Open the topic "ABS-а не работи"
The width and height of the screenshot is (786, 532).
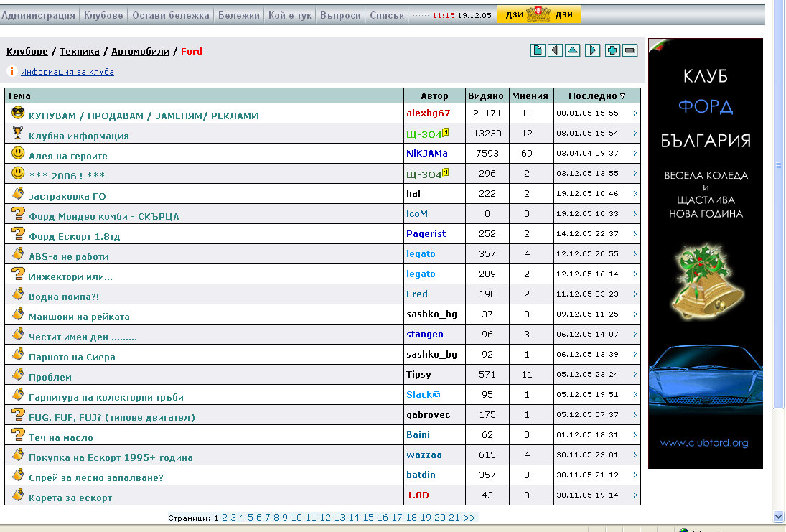[68, 256]
